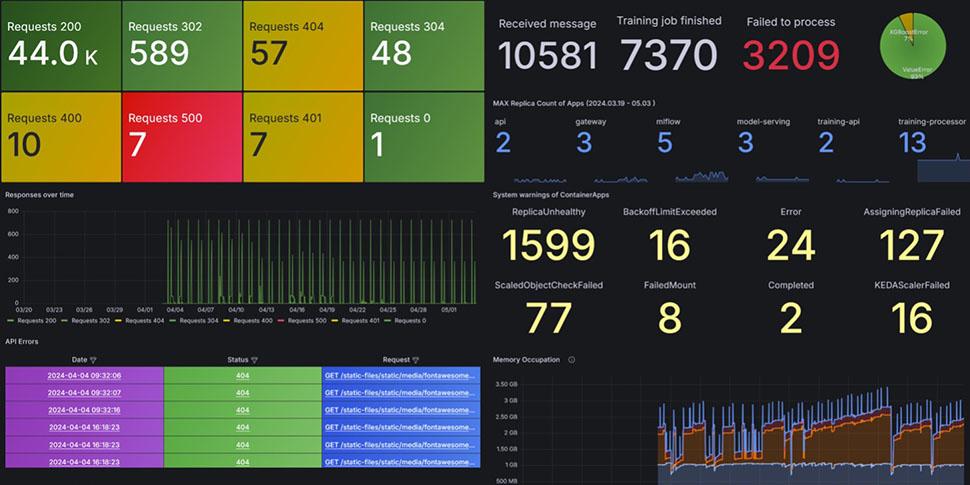Click the XGBoostError slice of the pie chart
Image resolution: width=970 pixels, height=485 pixels.
(906, 27)
